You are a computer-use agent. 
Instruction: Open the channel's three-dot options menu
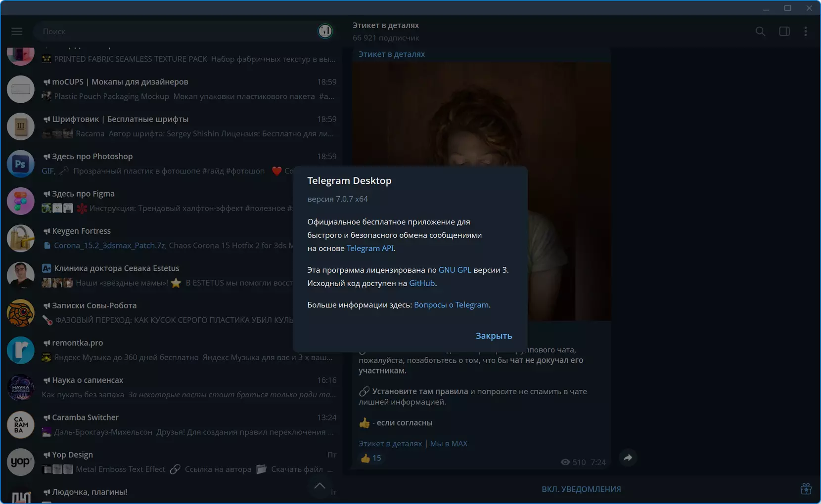(806, 31)
